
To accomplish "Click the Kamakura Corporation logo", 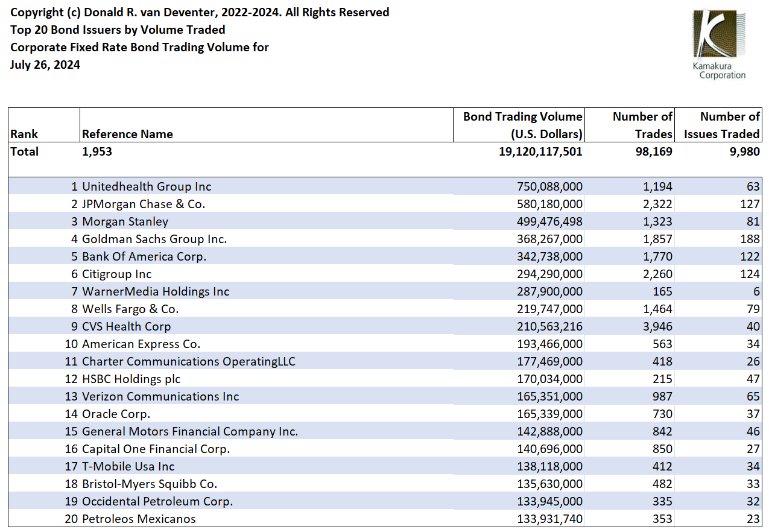I will point(719,45).
